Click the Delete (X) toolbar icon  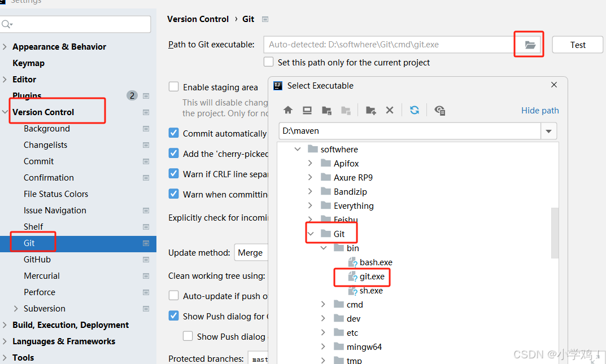390,111
